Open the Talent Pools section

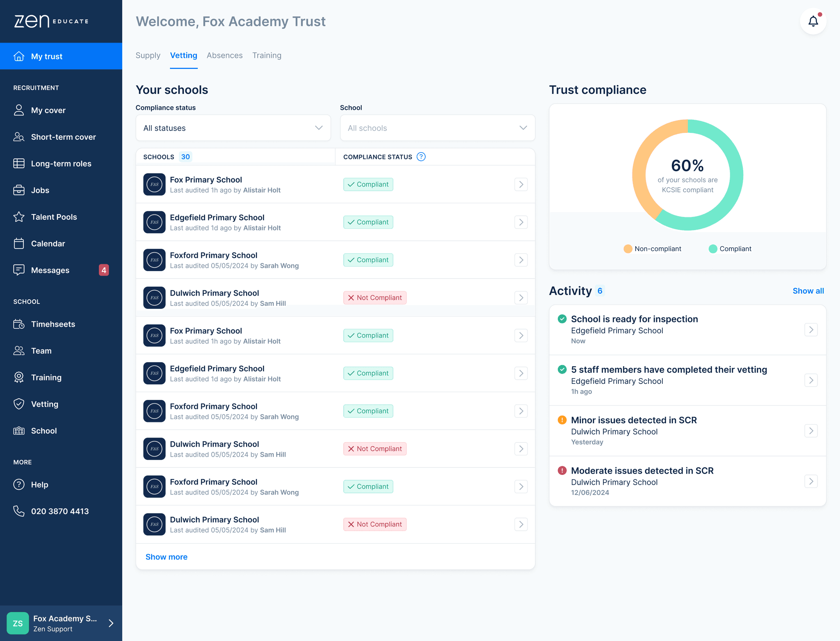(54, 217)
